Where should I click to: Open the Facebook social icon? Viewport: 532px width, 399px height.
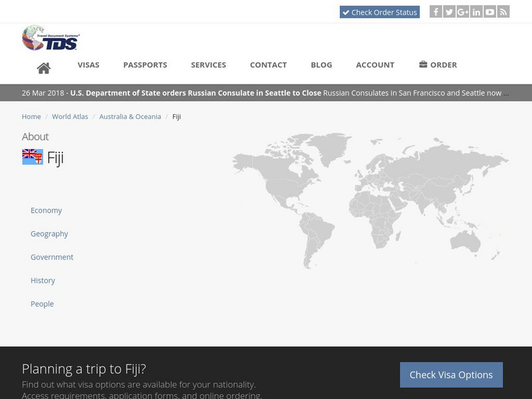[x=436, y=12]
